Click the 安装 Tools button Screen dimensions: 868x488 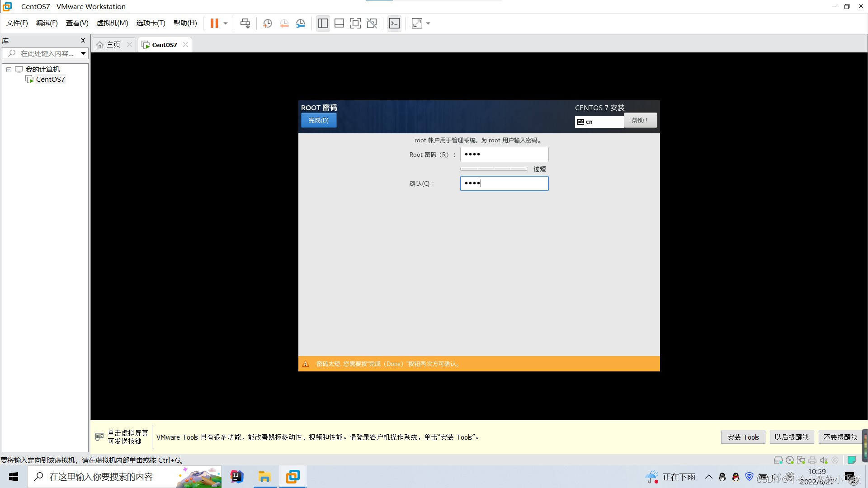point(743,437)
